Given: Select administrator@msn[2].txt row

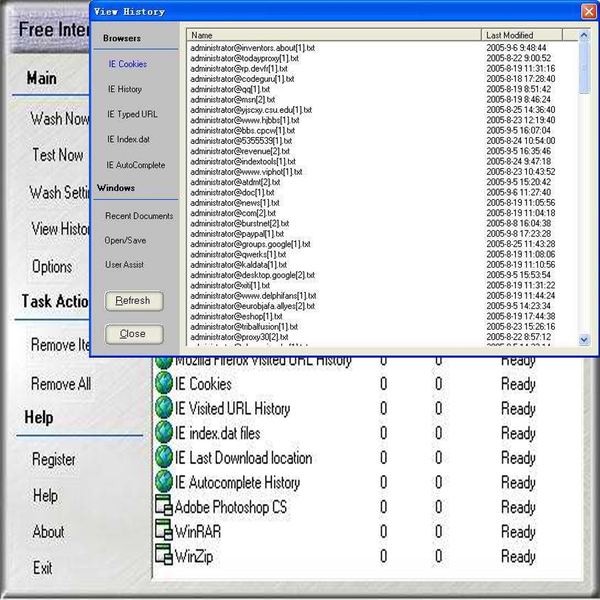Looking at the screenshot, I should (233, 99).
